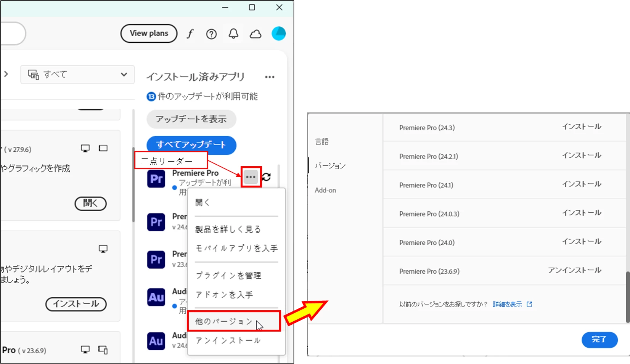The width and height of the screenshot is (630, 364).
Task: Expand the chevron left of すべて dropdown
Action: click(6, 74)
